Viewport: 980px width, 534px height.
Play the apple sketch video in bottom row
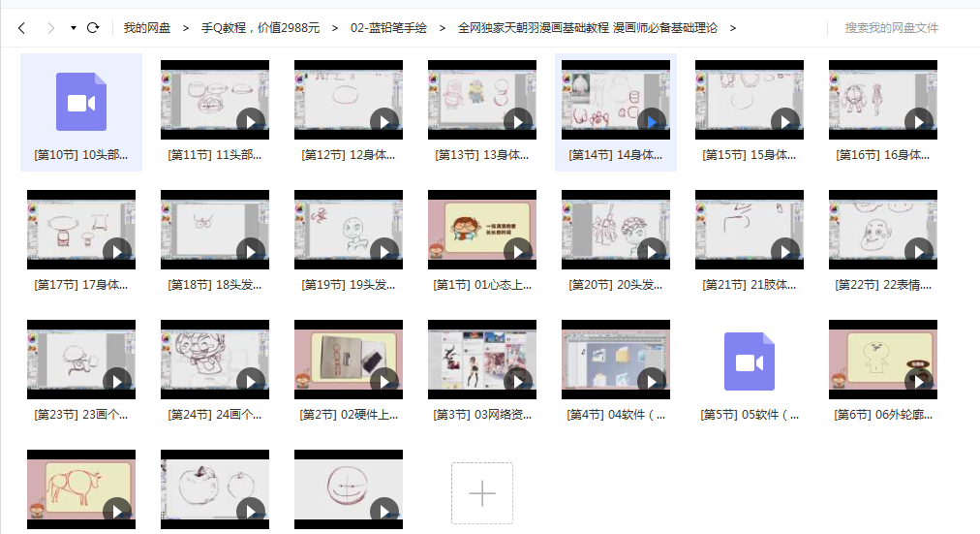251,512
